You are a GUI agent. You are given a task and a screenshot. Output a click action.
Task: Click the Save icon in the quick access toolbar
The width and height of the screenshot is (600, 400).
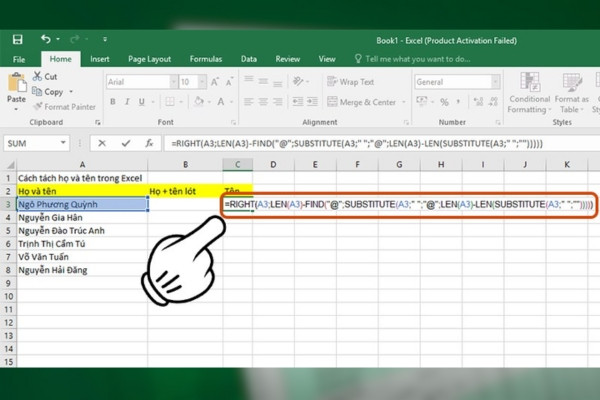pos(17,39)
